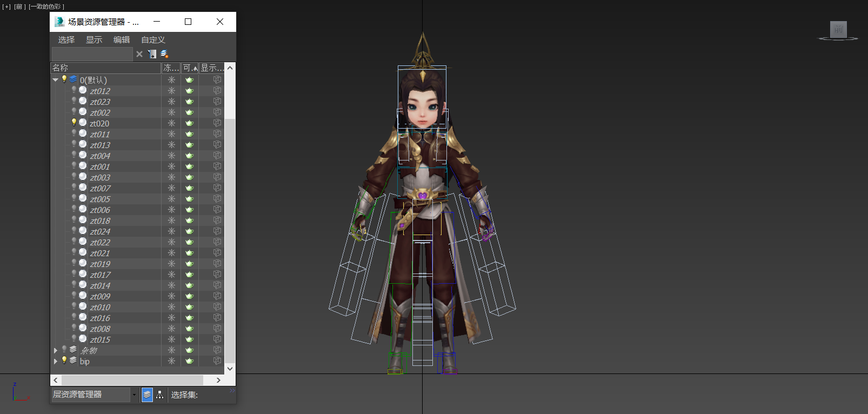This screenshot has height=414, width=868.
Task: Show the hidden 杂物 layer via light bulb
Action: (64, 350)
